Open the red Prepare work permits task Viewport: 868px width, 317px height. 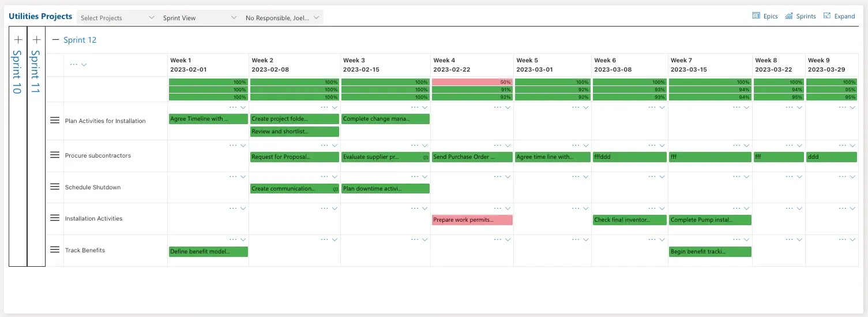pyautogui.click(x=472, y=220)
